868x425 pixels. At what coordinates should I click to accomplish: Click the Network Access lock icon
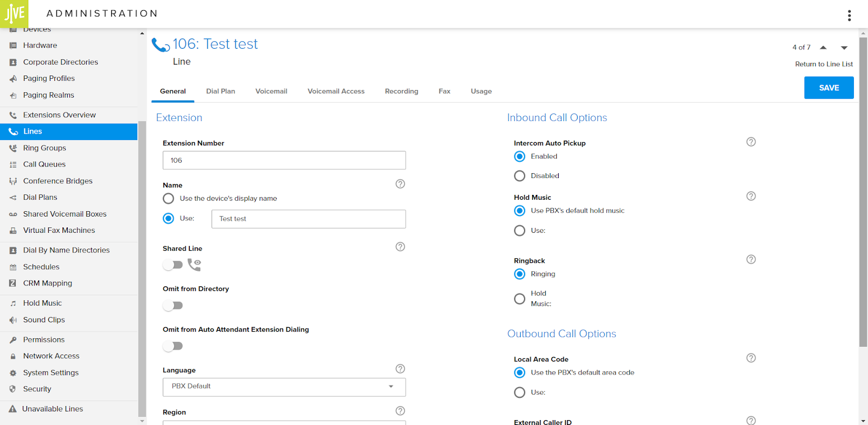click(x=13, y=357)
